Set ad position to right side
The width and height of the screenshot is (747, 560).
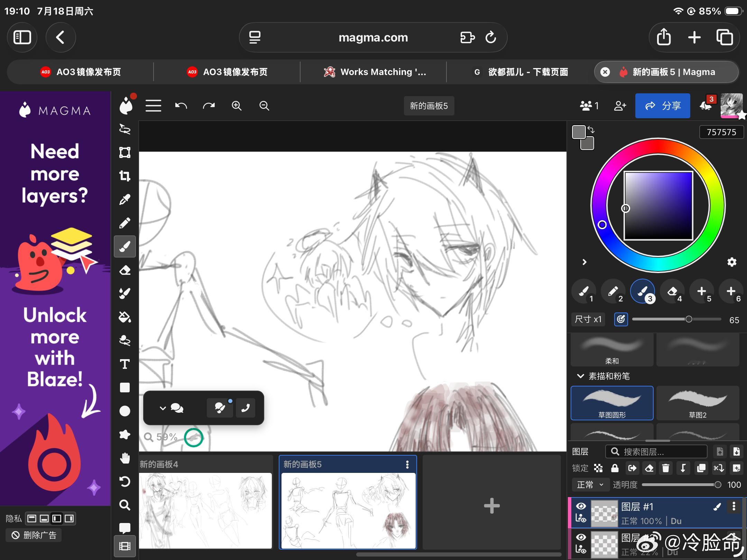coord(69,519)
